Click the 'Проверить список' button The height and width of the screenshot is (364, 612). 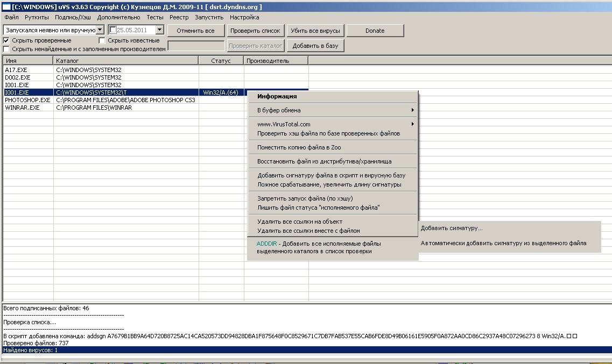pyautogui.click(x=255, y=31)
